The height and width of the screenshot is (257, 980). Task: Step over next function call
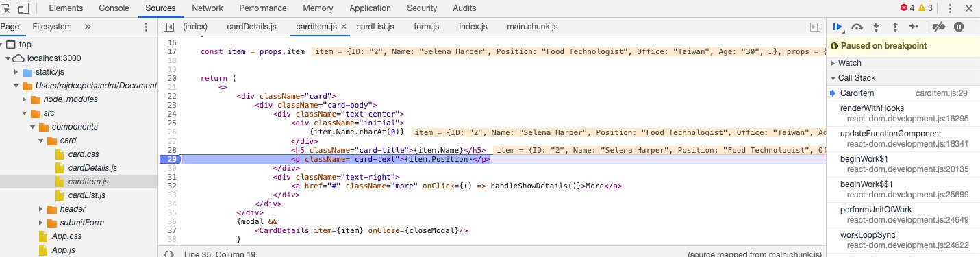coord(857,27)
